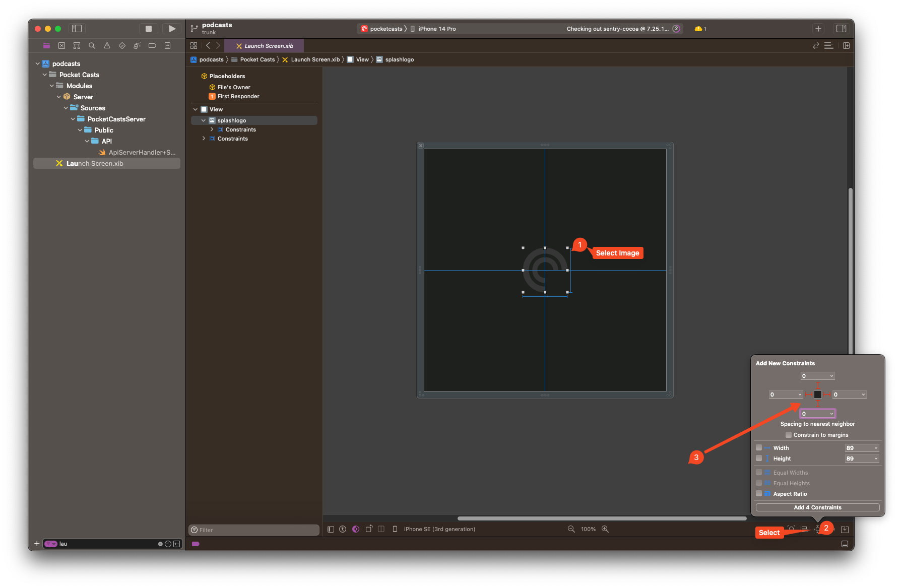Zoom in on the canvas
The width and height of the screenshot is (903, 588).
605,529
